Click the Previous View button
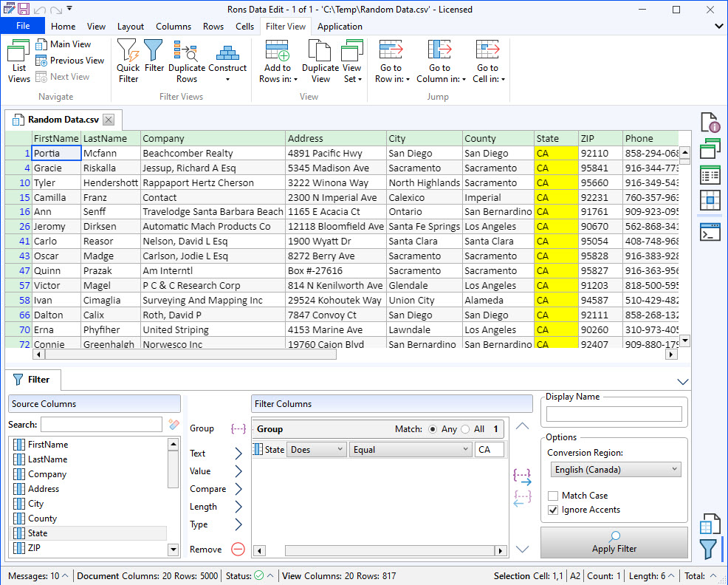The image size is (728, 585). (x=70, y=61)
